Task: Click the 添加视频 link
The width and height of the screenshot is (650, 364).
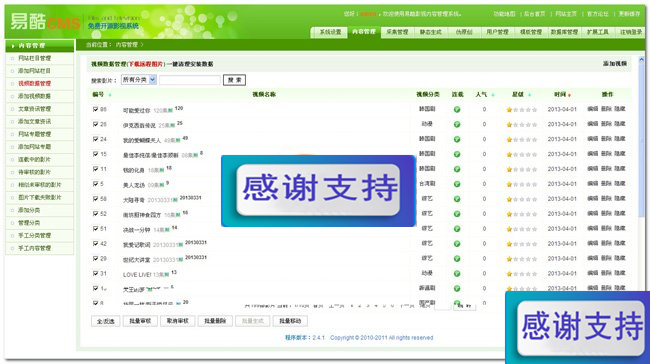Action: point(614,64)
